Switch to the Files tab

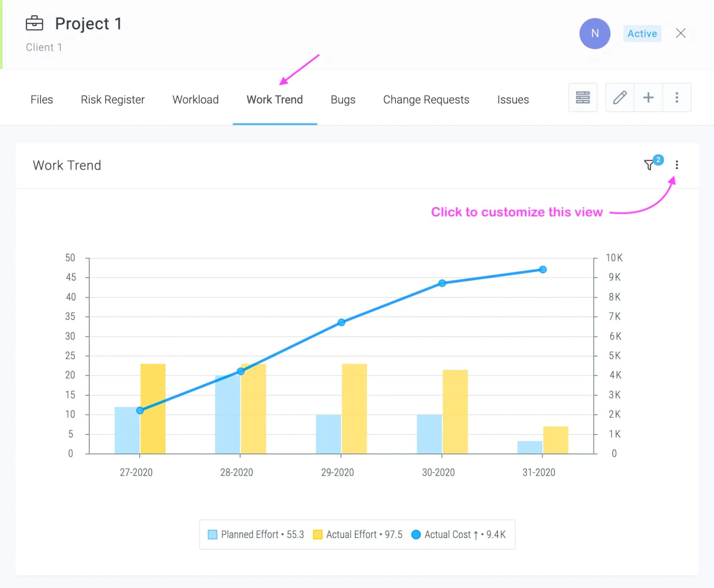[x=42, y=99]
